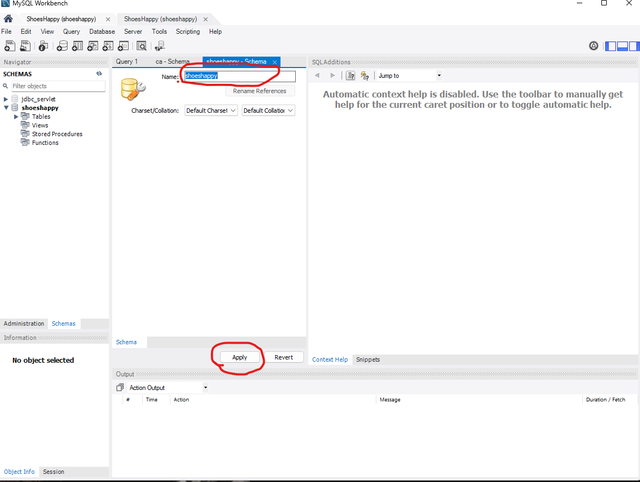This screenshot has width=640, height=482.
Task: Refresh the schemas list icon
Action: (99, 74)
